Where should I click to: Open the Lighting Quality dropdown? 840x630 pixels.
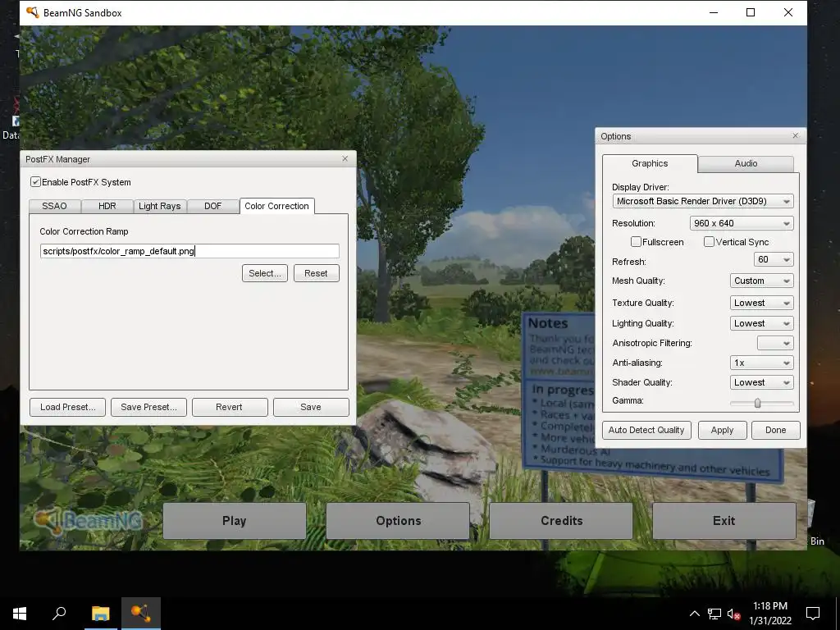click(x=761, y=323)
